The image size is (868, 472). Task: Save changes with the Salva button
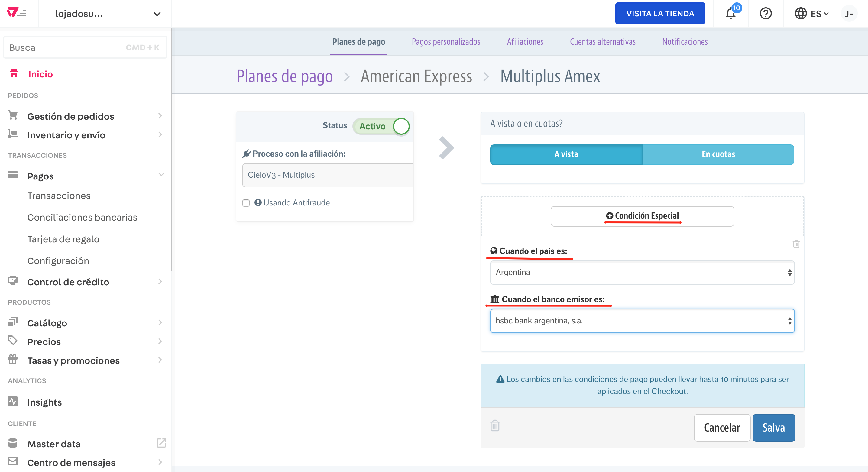tap(774, 428)
